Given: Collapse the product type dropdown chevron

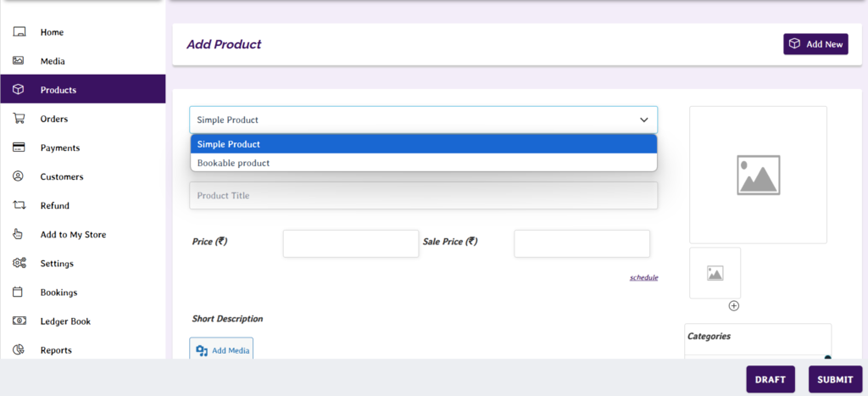Looking at the screenshot, I should [643, 120].
